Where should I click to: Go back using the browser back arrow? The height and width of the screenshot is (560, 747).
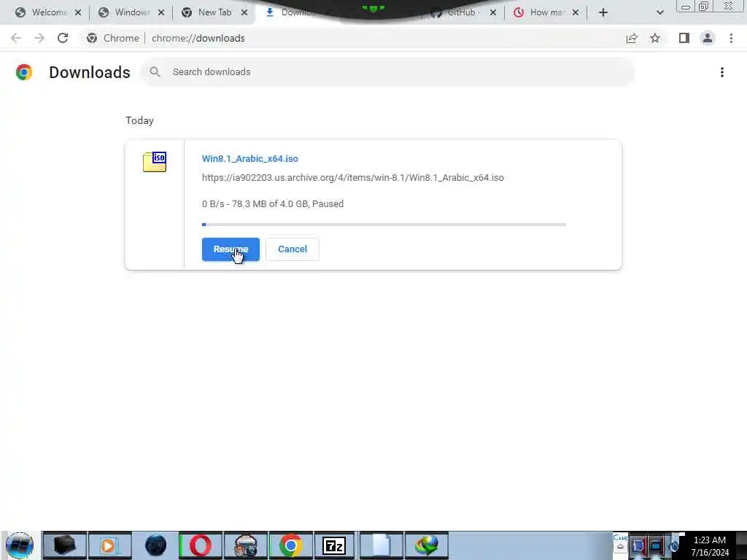click(16, 38)
